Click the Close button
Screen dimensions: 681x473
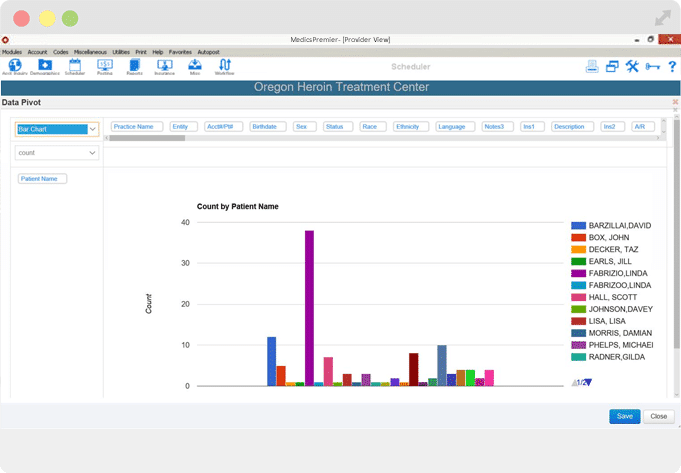[x=657, y=416]
